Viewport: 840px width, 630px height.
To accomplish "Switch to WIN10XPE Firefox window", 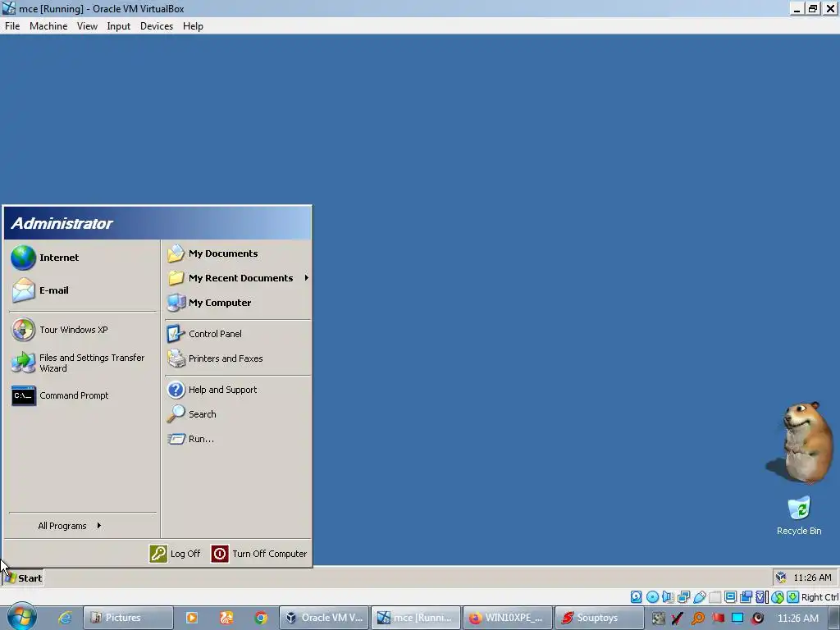I will (507, 618).
